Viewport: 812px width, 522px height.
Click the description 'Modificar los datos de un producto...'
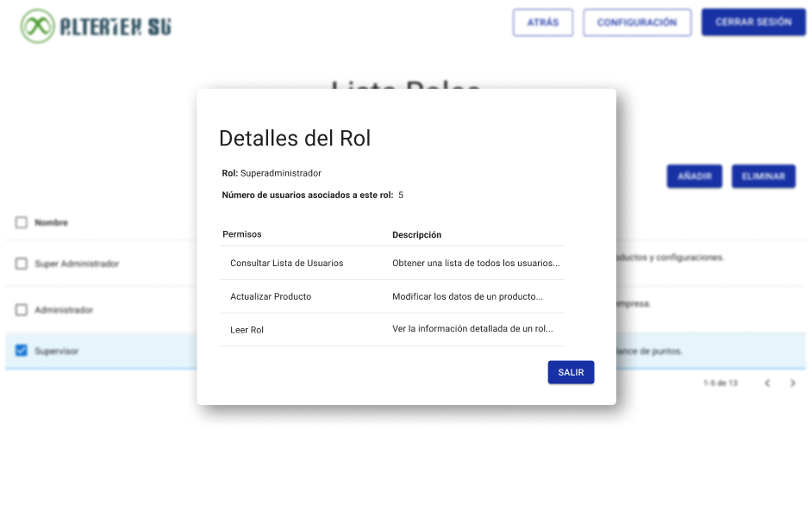467,296
